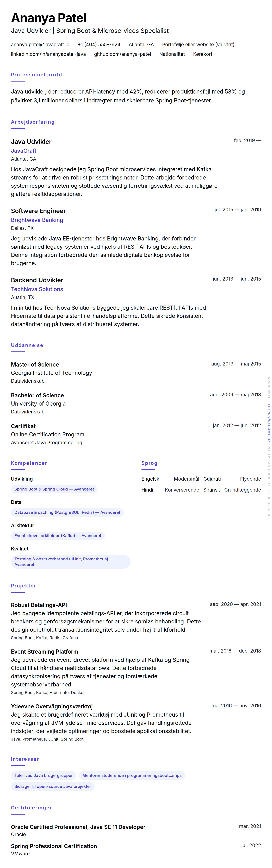Click the Arbejdserfaring section heading
Image resolution: width=272 pixels, height=868 pixels.
pyautogui.click(x=33, y=122)
